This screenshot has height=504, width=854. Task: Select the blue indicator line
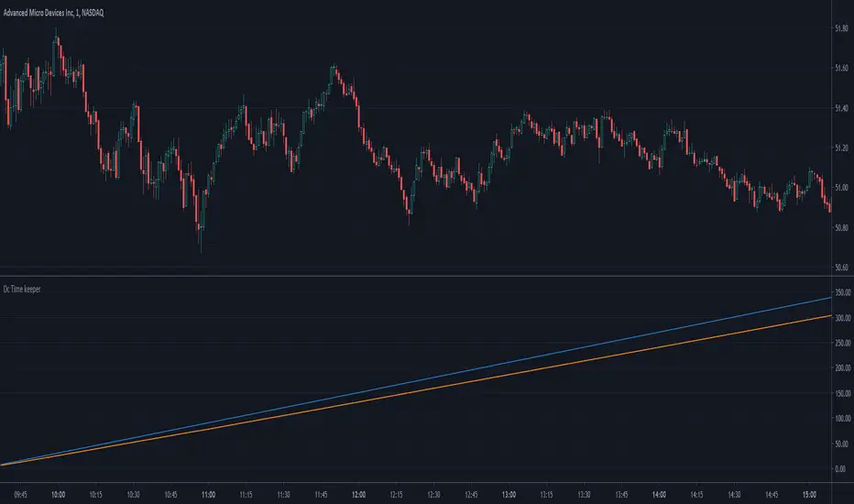pyautogui.click(x=544, y=354)
